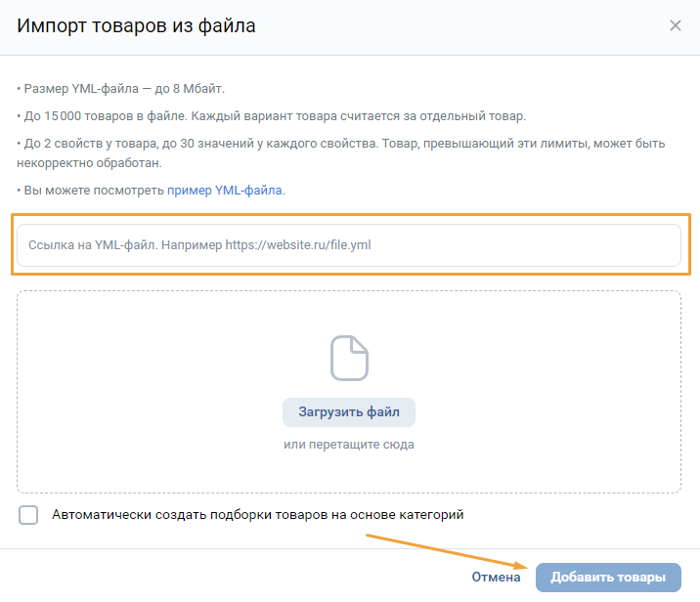Cancel import with the Отмена button

[x=496, y=577]
